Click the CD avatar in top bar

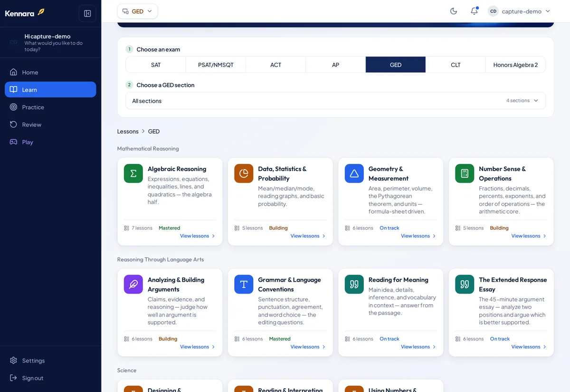point(493,11)
